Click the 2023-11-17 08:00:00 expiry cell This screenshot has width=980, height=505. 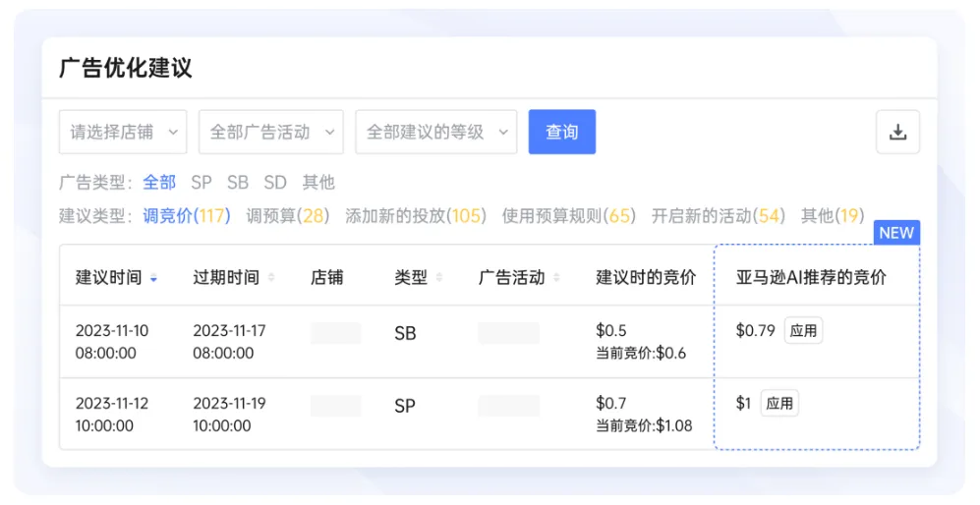pyautogui.click(x=229, y=342)
